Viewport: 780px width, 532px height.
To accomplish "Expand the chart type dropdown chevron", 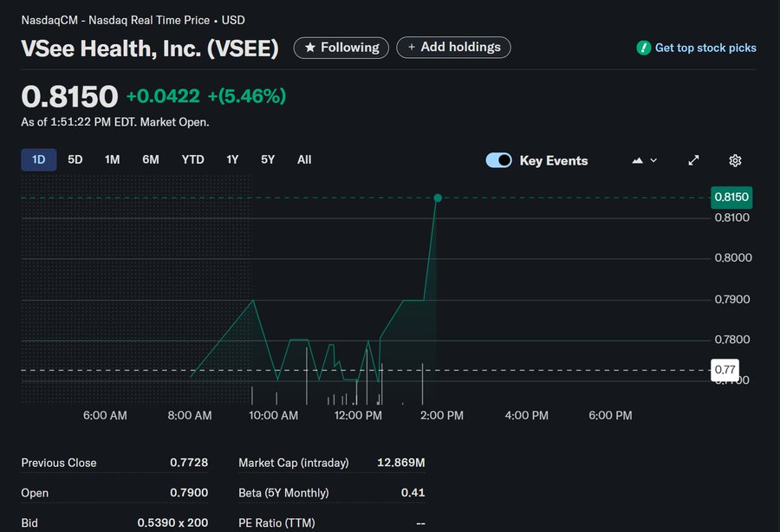I will [653, 160].
